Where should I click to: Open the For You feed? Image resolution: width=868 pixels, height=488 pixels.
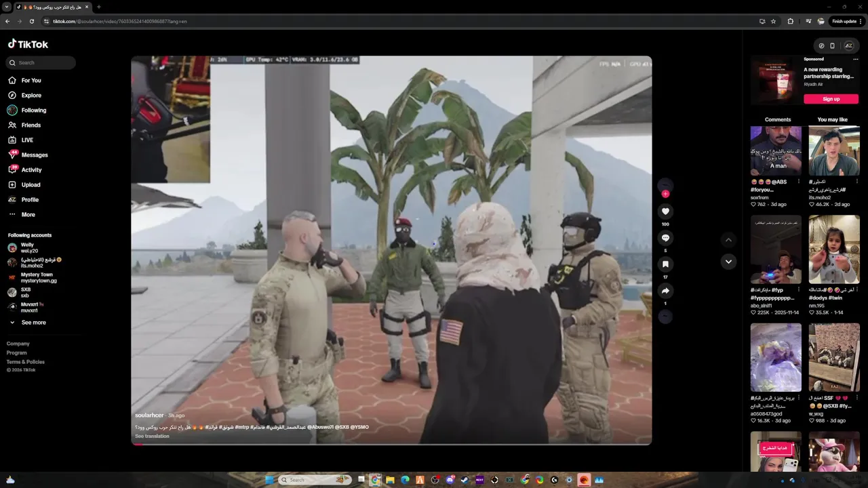[x=24, y=81]
